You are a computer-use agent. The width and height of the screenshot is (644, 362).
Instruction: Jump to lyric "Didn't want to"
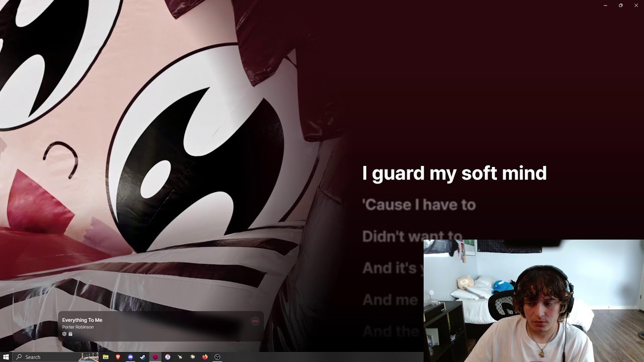point(412,236)
